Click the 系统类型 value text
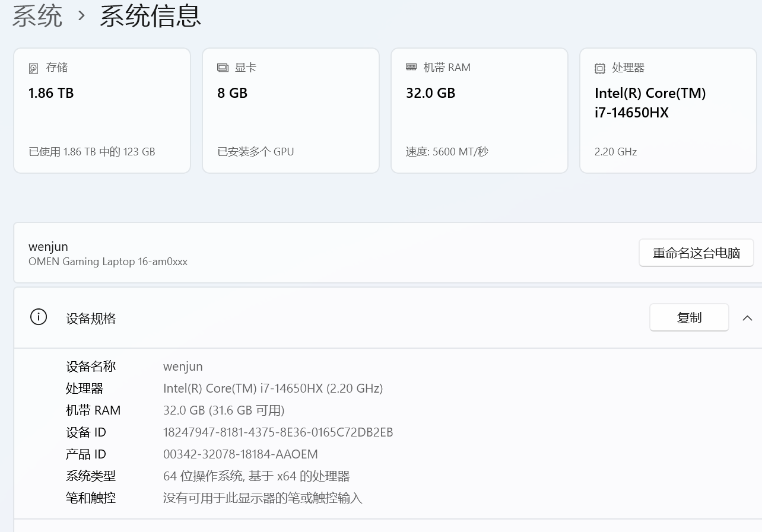Image resolution: width=762 pixels, height=532 pixels. pyautogui.click(x=256, y=476)
